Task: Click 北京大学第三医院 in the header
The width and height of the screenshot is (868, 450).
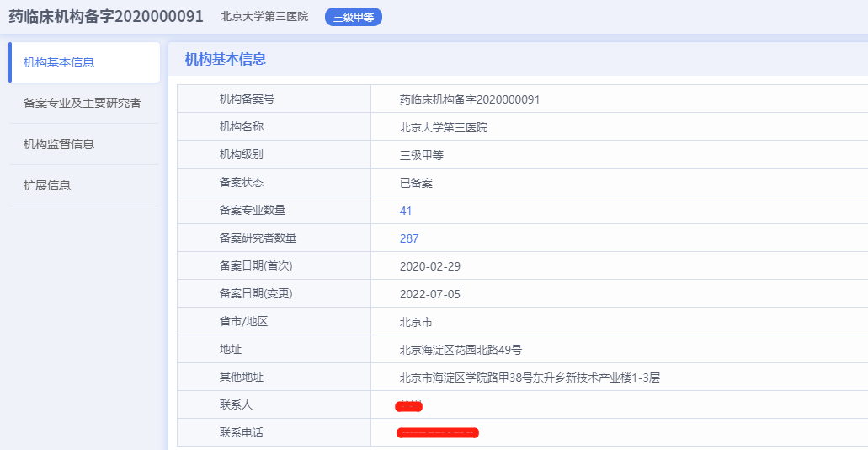Action: (264, 17)
